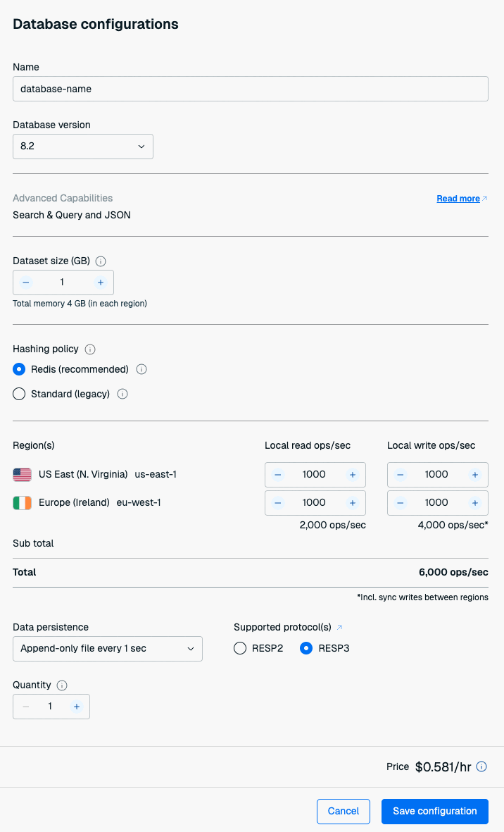This screenshot has width=504, height=832.
Task: Open the Read more link
Action: pos(458,199)
